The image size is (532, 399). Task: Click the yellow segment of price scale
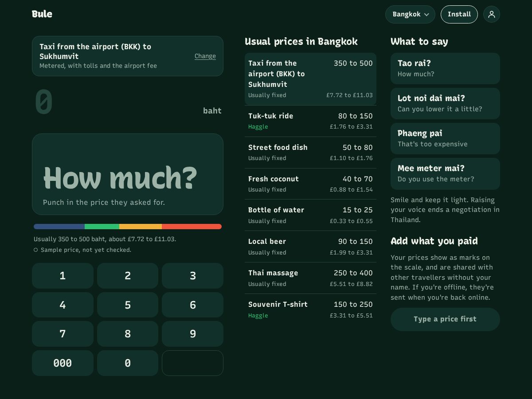click(141, 227)
